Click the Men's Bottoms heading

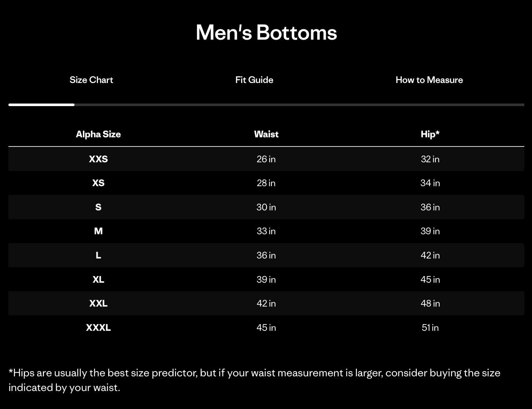coord(266,32)
